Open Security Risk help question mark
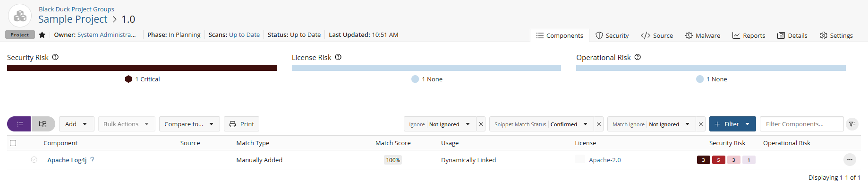Image resolution: width=868 pixels, height=183 pixels. [55, 57]
